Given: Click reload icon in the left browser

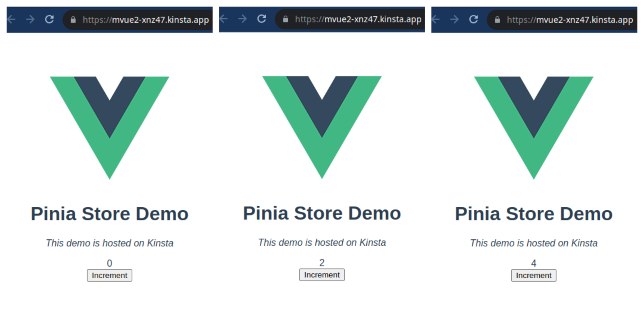Looking at the screenshot, I should tap(49, 19).
